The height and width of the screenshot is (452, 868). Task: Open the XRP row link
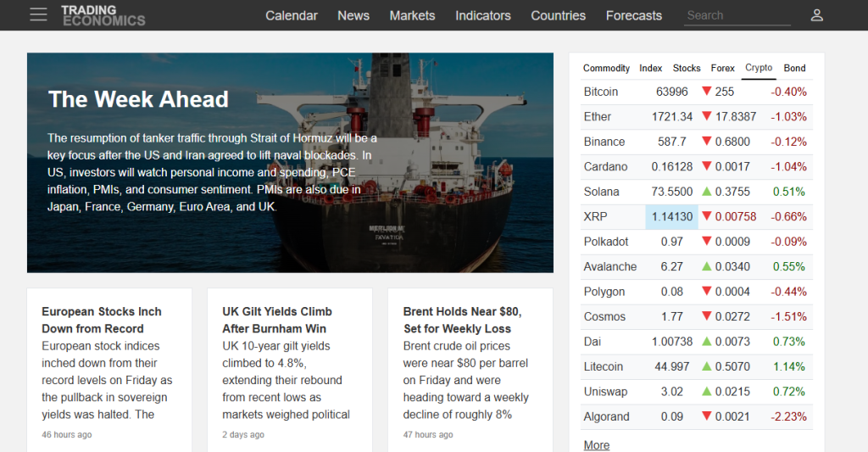coord(595,216)
